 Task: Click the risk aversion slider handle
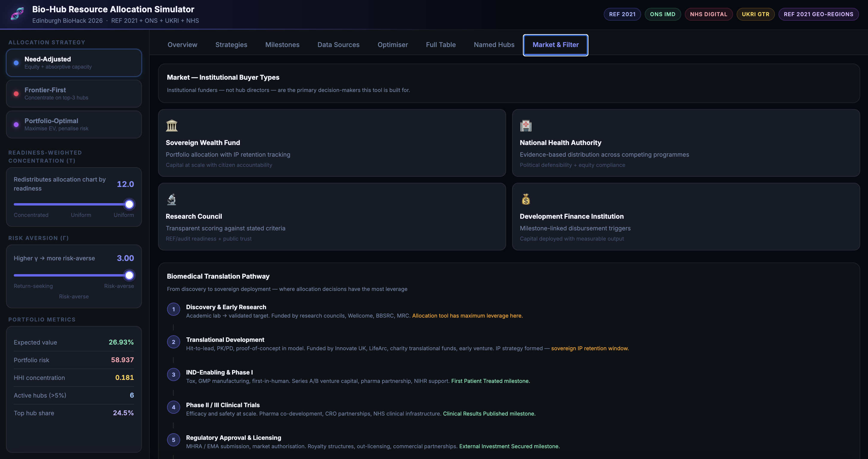(129, 275)
